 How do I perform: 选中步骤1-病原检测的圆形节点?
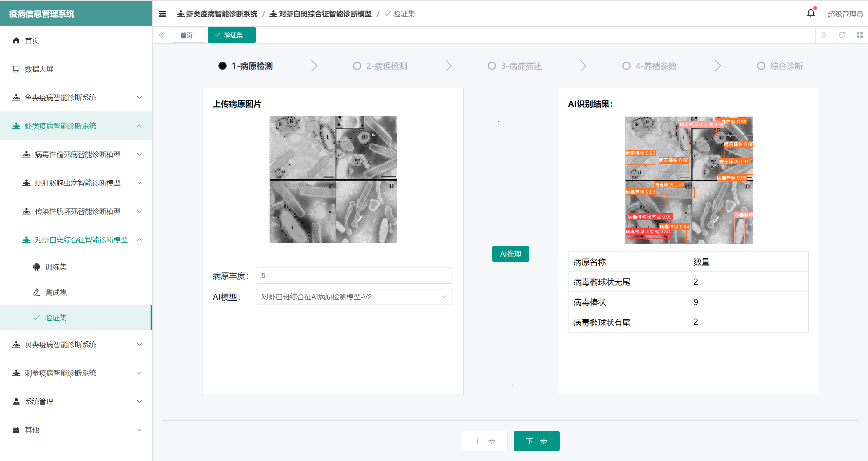coord(223,66)
